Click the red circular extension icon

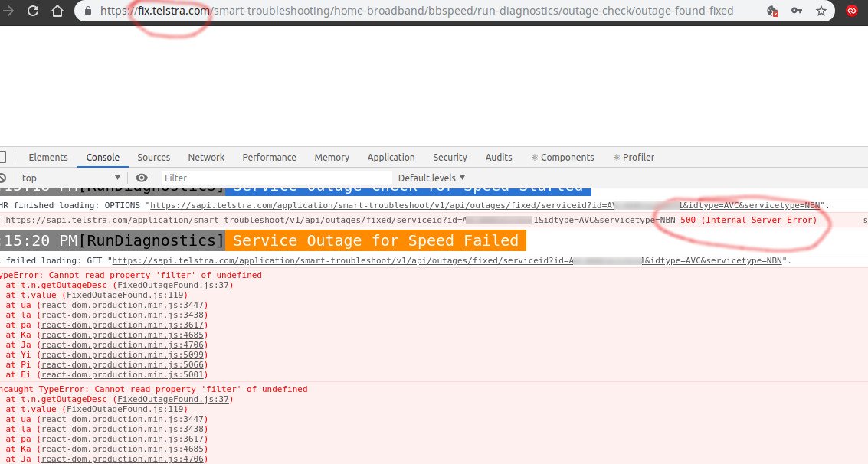(852, 11)
